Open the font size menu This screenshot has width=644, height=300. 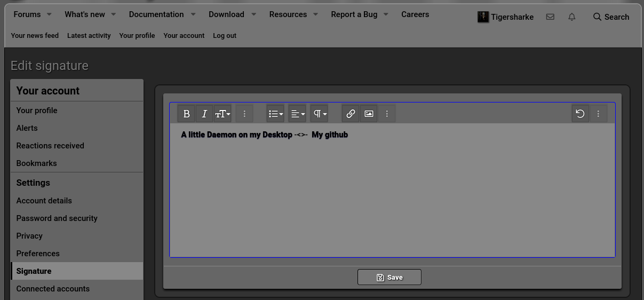pos(222,114)
